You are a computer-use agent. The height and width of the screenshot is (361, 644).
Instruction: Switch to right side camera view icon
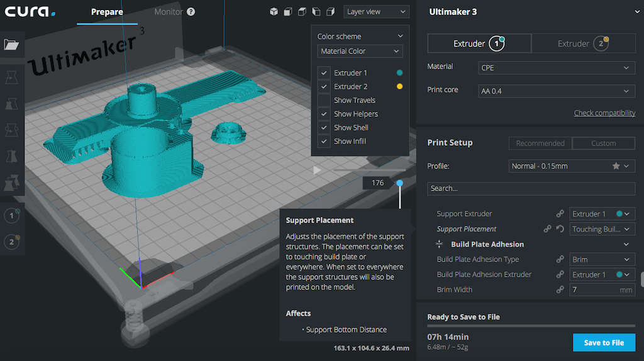(x=330, y=12)
